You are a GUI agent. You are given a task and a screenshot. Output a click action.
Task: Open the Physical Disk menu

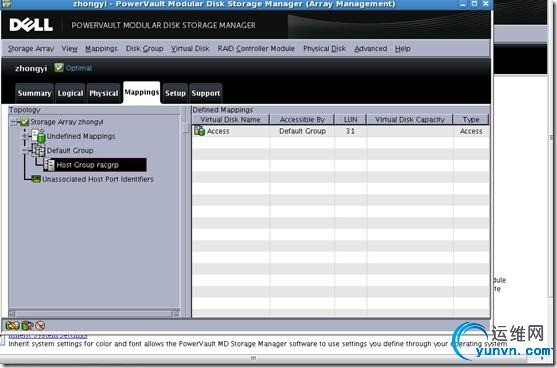[324, 49]
